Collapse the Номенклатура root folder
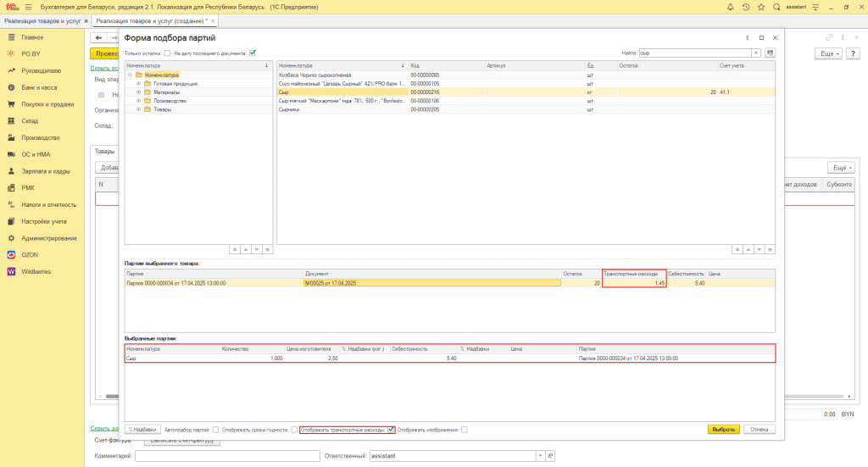The width and height of the screenshot is (868, 467). click(x=130, y=75)
